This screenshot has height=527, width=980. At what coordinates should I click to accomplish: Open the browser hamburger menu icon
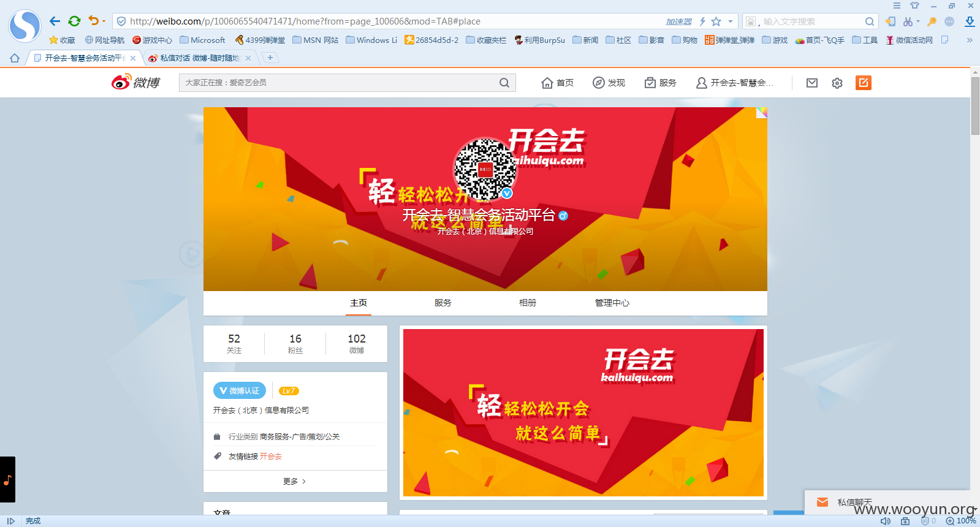[x=897, y=6]
